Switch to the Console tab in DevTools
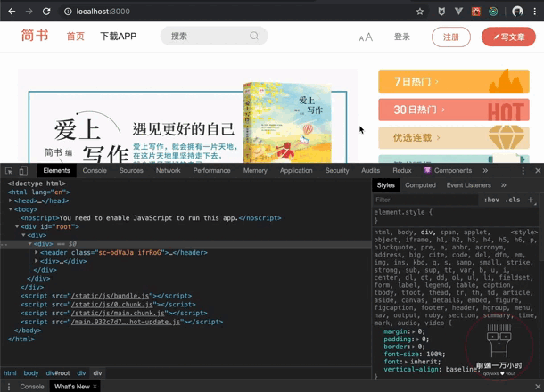Screen dimensions: 544x392 [95, 170]
